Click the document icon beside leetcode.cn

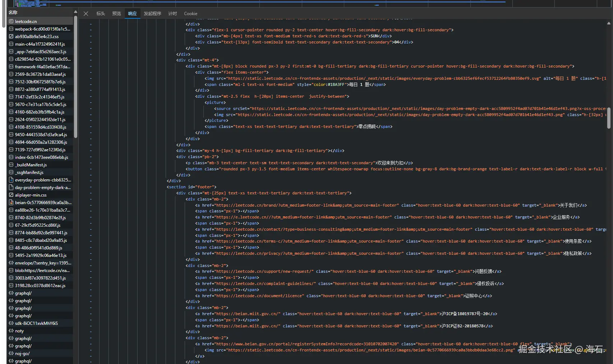[x=11, y=22]
